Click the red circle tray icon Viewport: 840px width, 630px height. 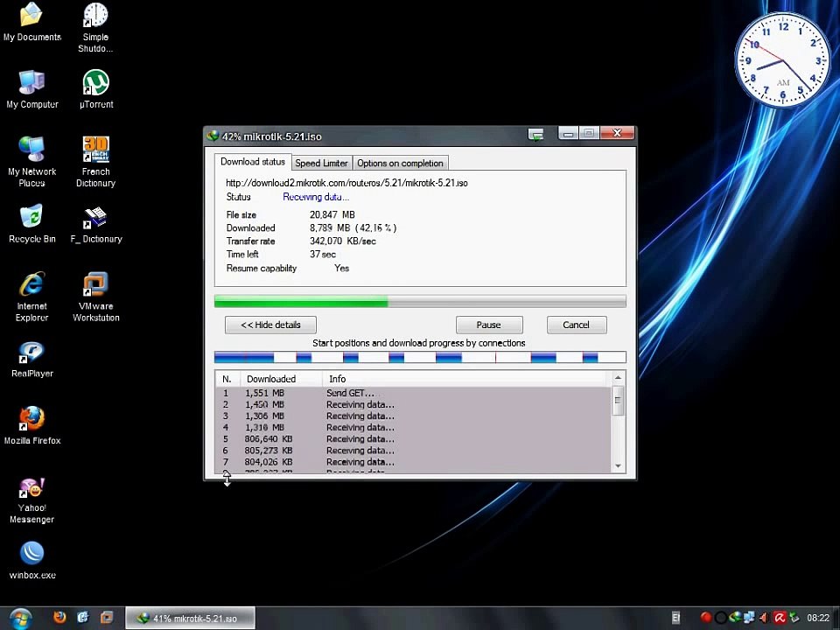(x=705, y=618)
